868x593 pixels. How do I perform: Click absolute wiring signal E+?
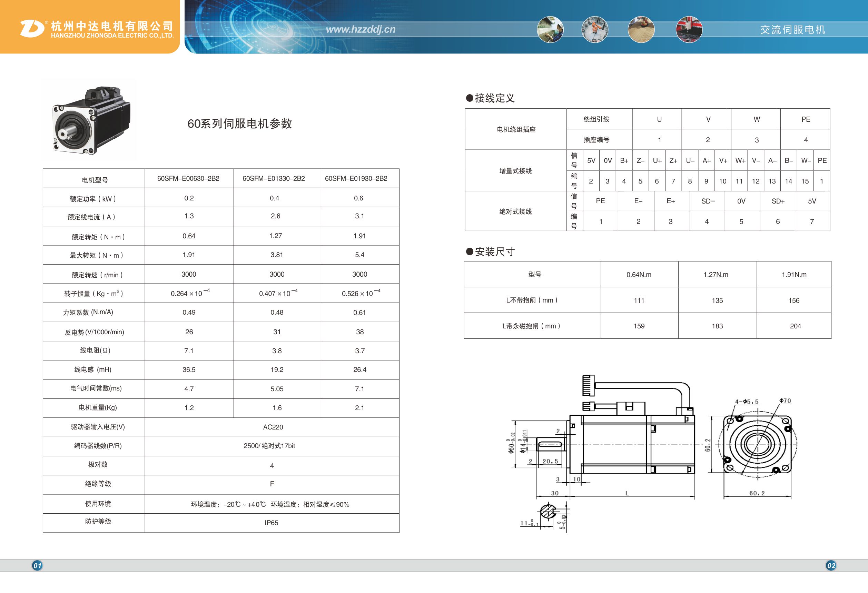point(672,201)
